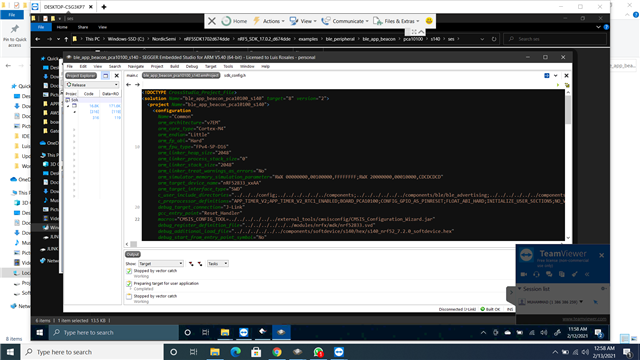Open www.teamviewer.com link in panel
This screenshot has height=360, width=640.
tap(584, 319)
